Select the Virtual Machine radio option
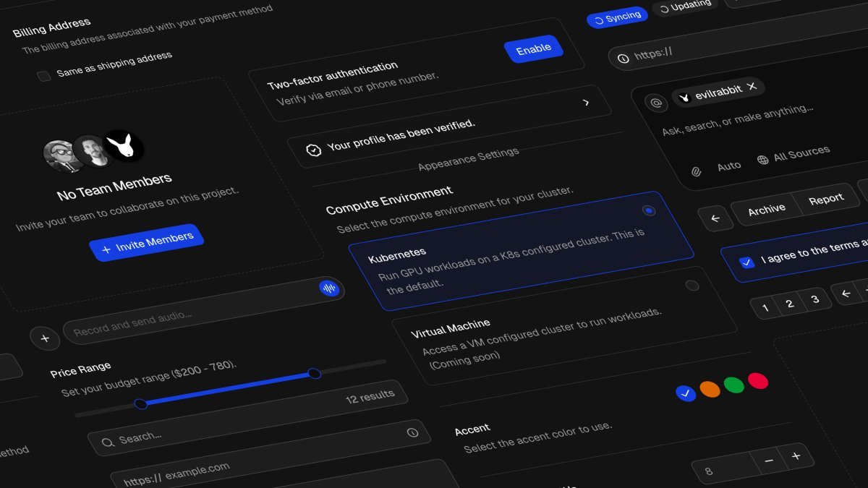 pyautogui.click(x=692, y=285)
